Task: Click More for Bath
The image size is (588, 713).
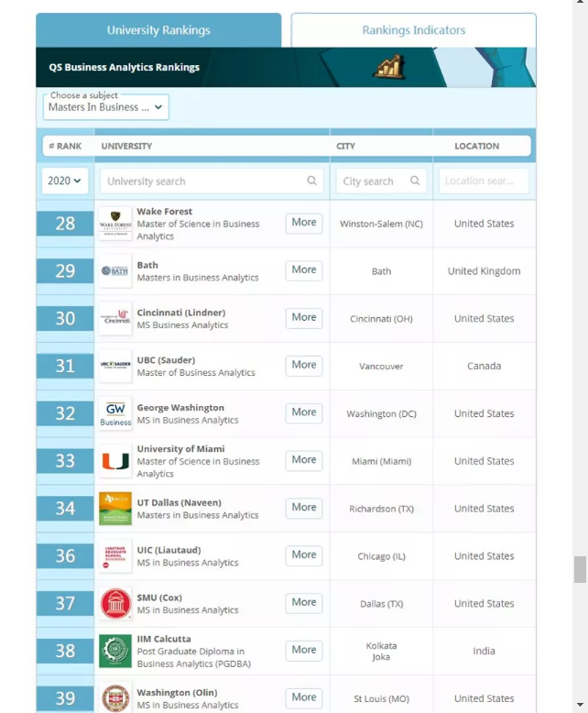Action: pos(304,270)
